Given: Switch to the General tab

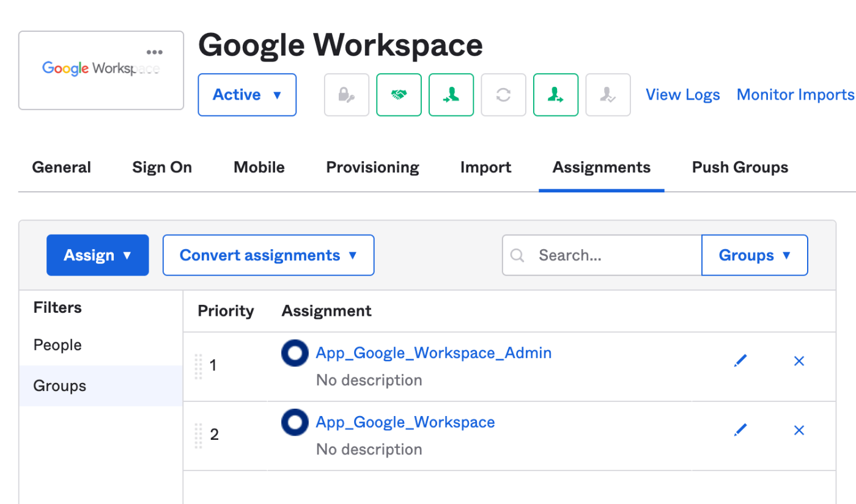Looking at the screenshot, I should (x=61, y=167).
